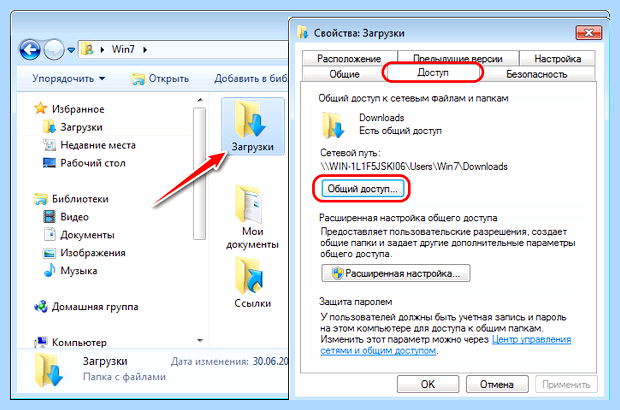
Task: Click the Применить button
Action: coord(566,384)
